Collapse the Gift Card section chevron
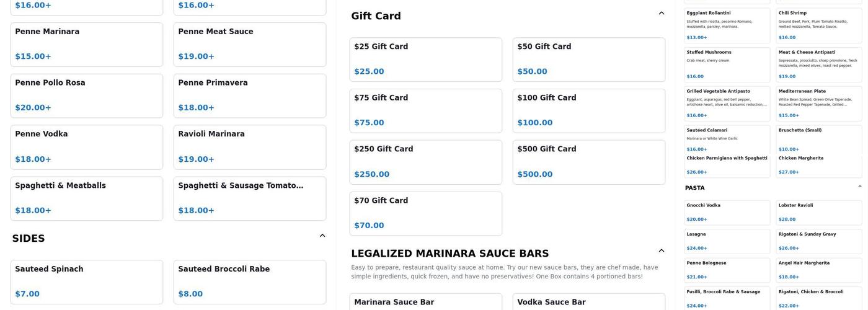 (662, 14)
